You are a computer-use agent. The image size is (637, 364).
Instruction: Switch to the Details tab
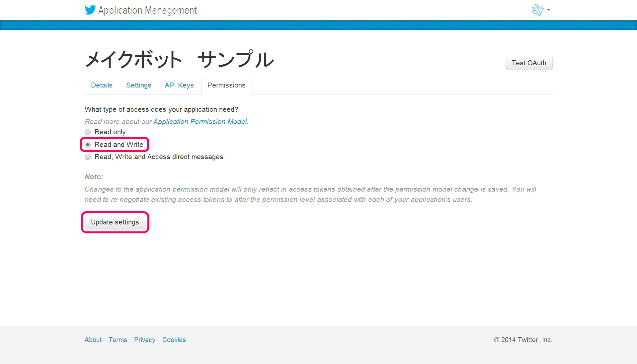102,85
